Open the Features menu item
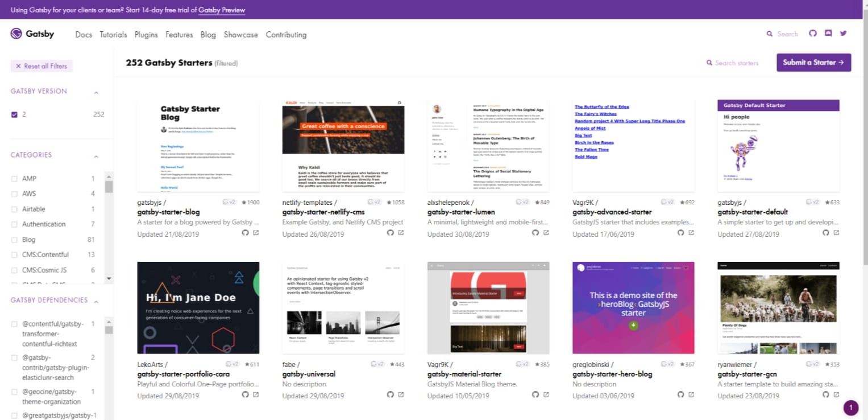 179,35
